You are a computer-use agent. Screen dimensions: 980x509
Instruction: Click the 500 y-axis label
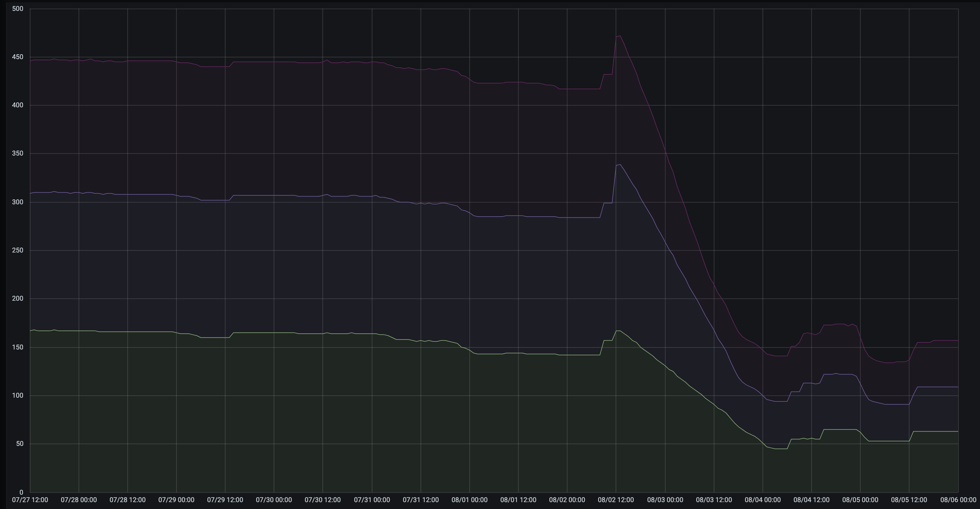coord(17,8)
